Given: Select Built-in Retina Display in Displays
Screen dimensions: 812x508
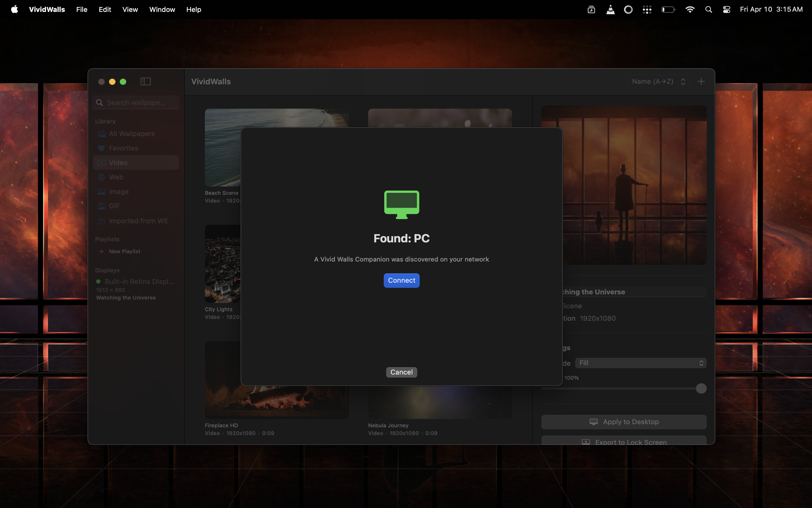Looking at the screenshot, I should (136, 282).
